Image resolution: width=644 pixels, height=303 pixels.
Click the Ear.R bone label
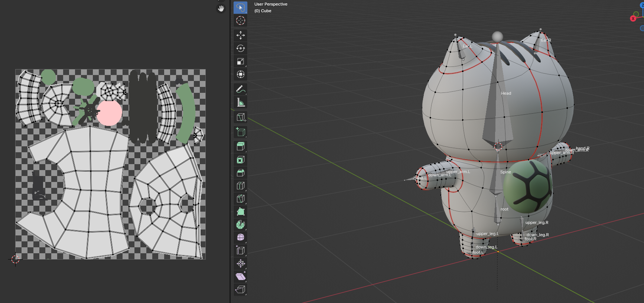coord(546,40)
